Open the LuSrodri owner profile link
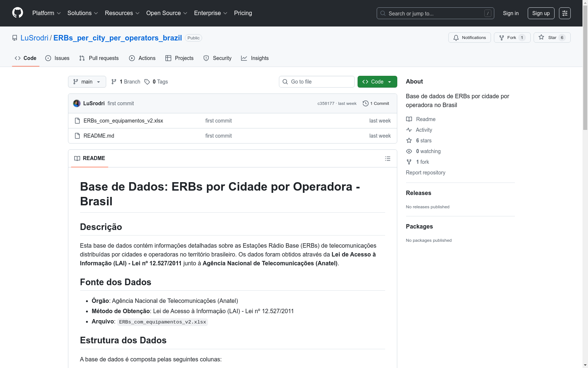588x368 pixels. click(35, 38)
